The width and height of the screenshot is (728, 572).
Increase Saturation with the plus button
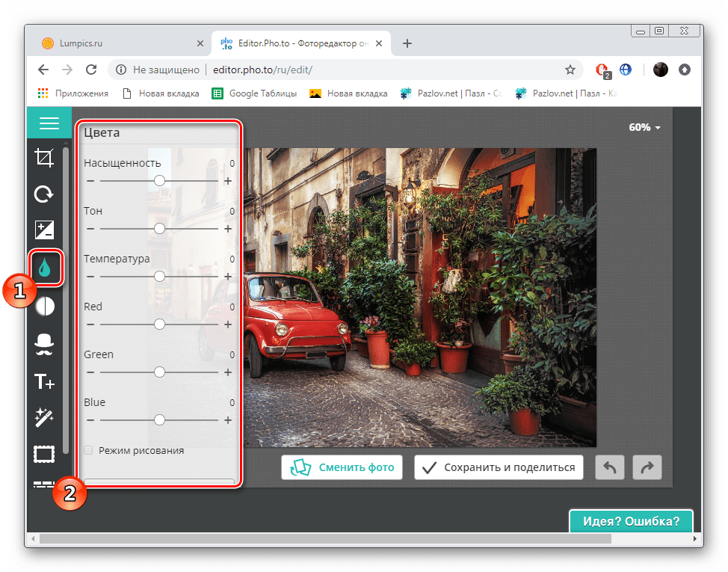pos(228,181)
